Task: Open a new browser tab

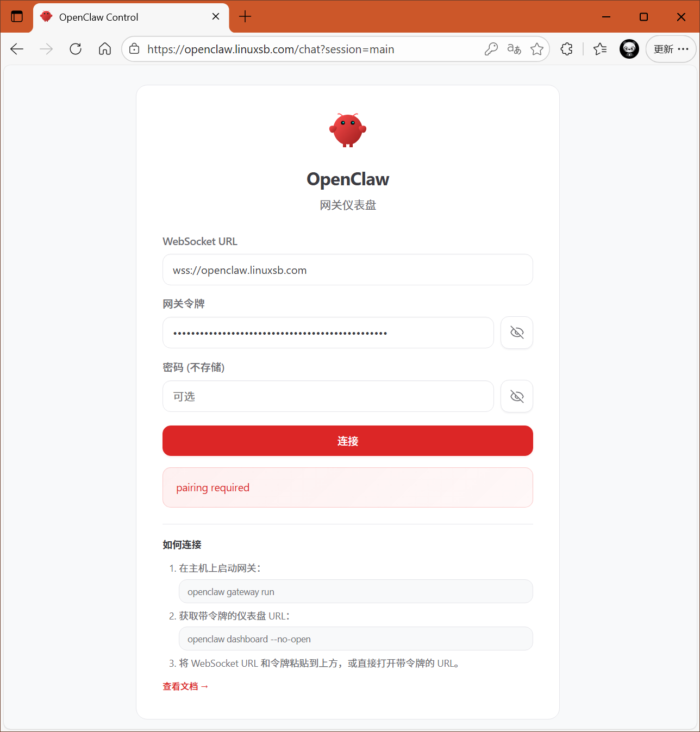Action: [x=245, y=17]
